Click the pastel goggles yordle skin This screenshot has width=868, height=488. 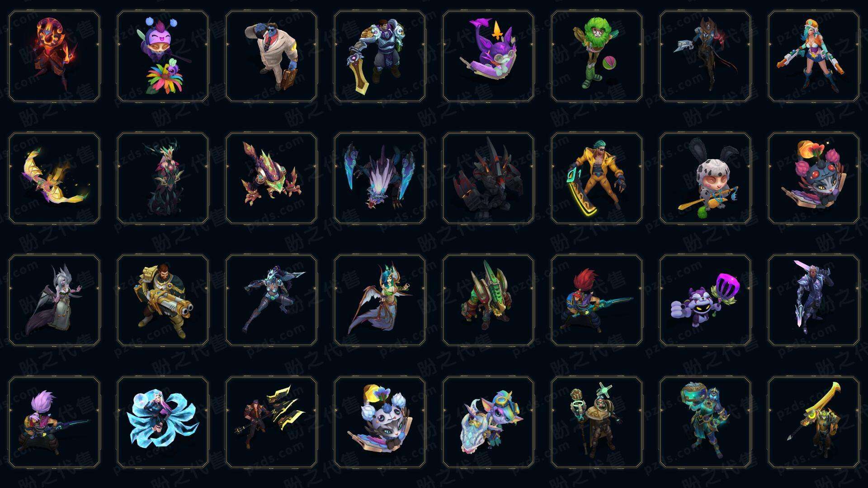[x=488, y=422]
